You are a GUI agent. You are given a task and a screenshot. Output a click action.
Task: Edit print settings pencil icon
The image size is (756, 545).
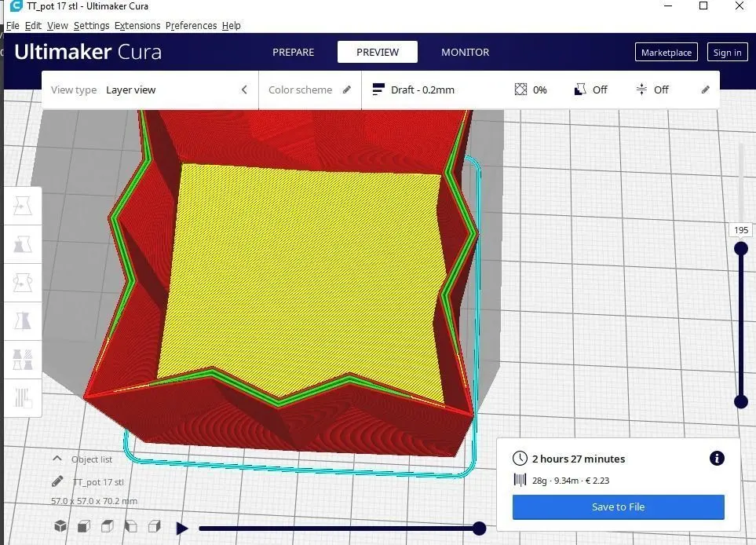point(706,90)
